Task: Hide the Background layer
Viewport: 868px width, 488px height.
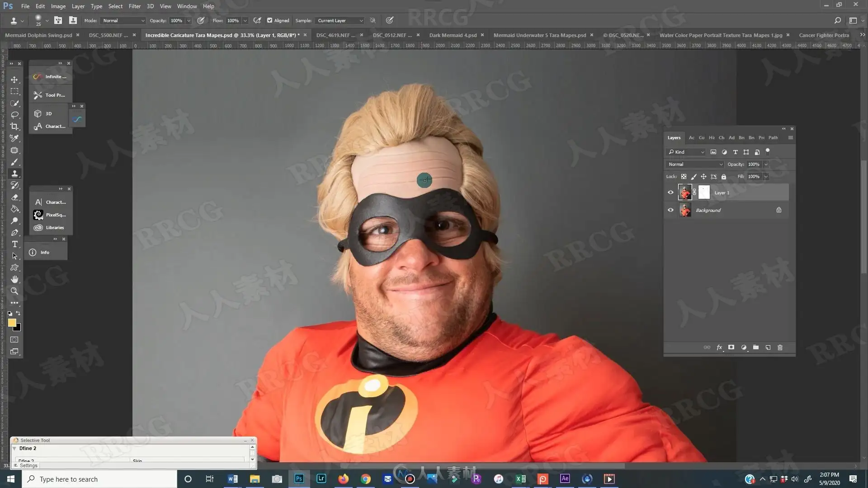Action: coord(670,210)
